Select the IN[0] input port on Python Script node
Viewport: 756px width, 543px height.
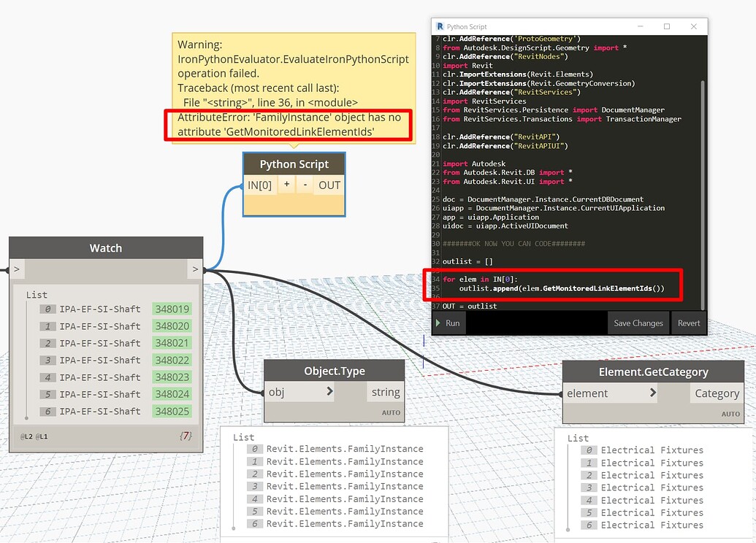pyautogui.click(x=261, y=185)
